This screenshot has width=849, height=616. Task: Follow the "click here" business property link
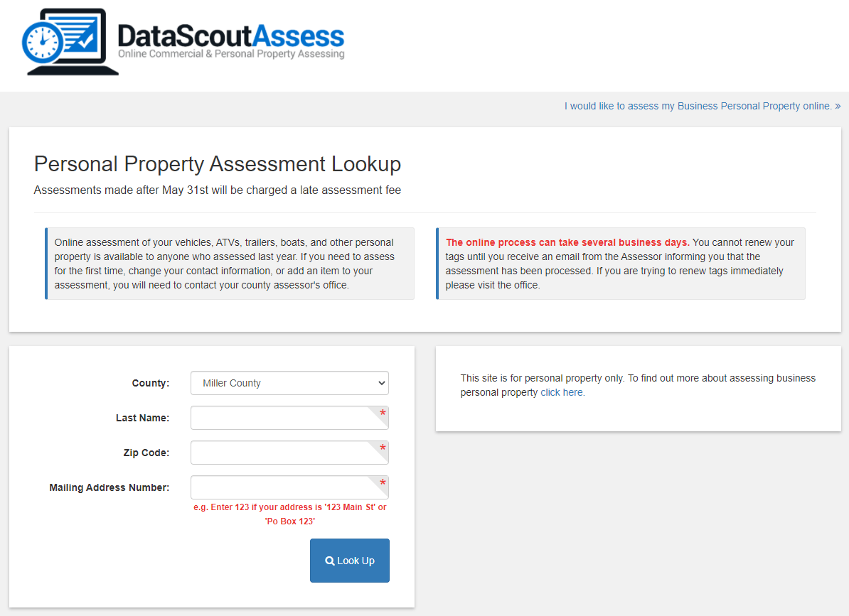[x=562, y=392]
